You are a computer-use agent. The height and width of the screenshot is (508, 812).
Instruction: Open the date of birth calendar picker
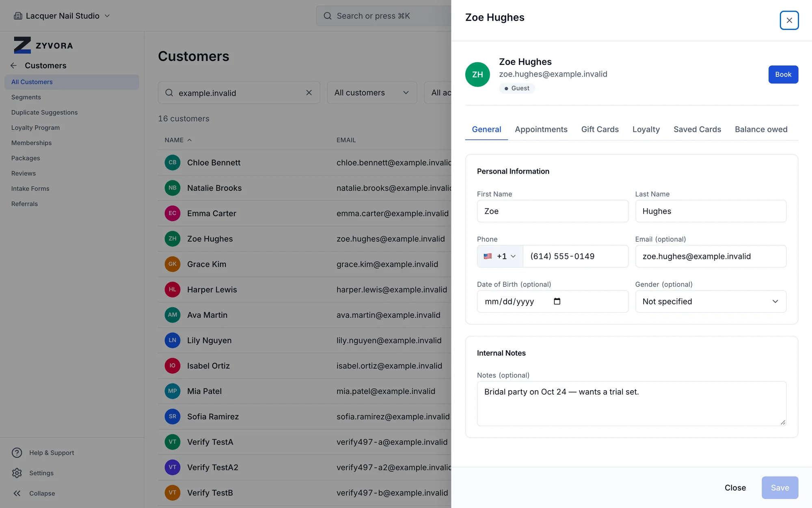pos(557,301)
